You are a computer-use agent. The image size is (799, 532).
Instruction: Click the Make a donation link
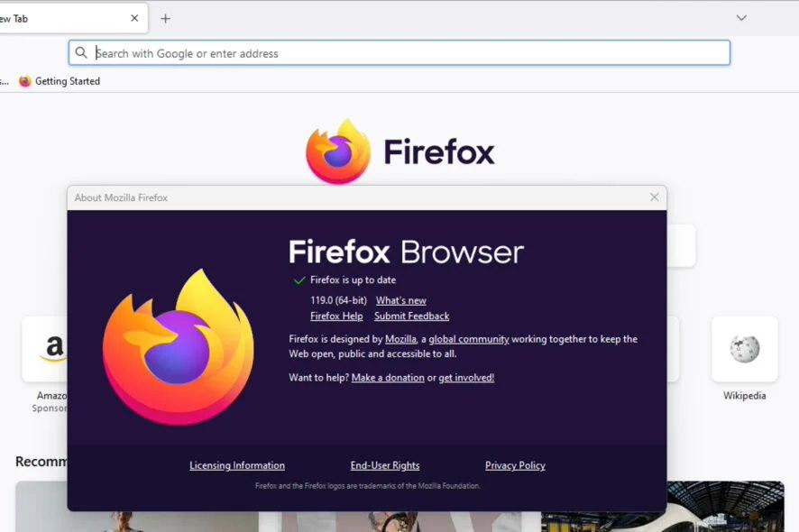click(x=388, y=378)
